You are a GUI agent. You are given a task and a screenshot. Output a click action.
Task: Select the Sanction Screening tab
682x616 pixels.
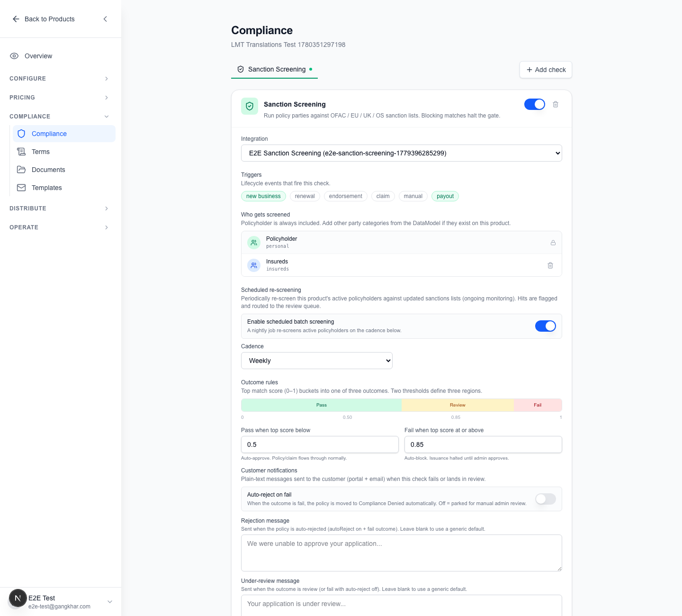(274, 70)
